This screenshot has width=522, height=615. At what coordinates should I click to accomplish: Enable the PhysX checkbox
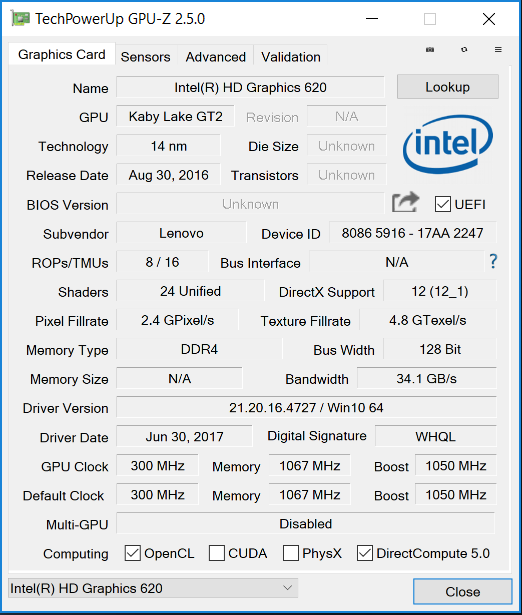[x=291, y=553]
